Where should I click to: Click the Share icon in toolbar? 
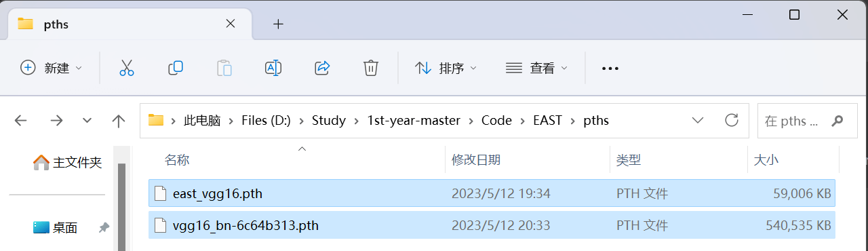322,68
